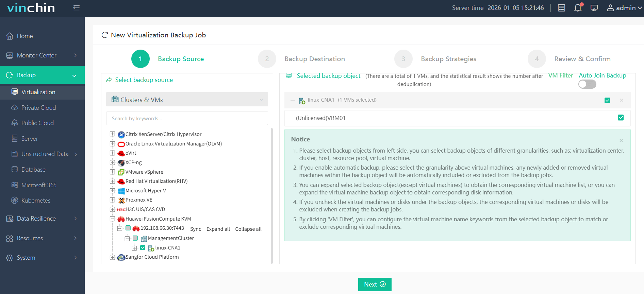Collapse the Huawei FusionCompute KVM node
Image resolution: width=644 pixels, height=294 pixels.
[112, 219]
